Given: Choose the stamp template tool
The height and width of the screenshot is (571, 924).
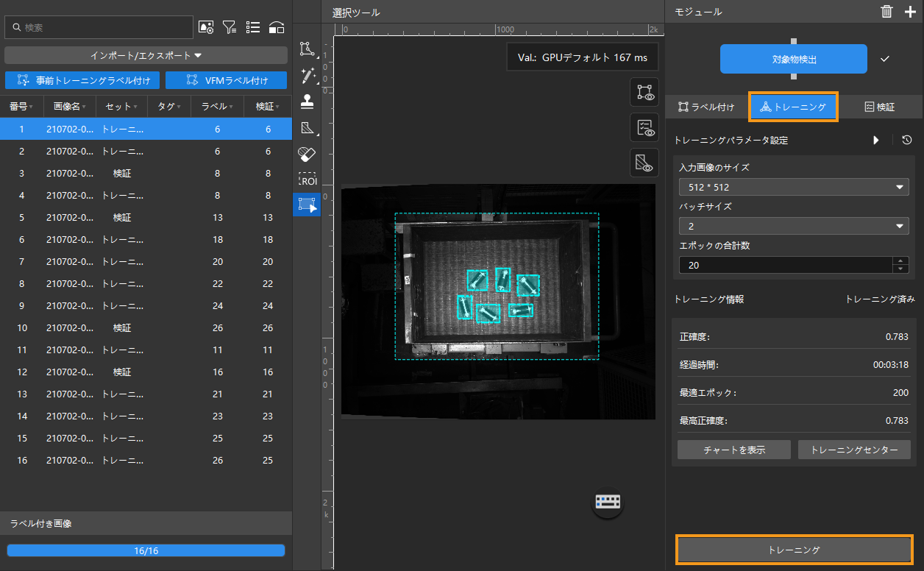Looking at the screenshot, I should [x=307, y=102].
